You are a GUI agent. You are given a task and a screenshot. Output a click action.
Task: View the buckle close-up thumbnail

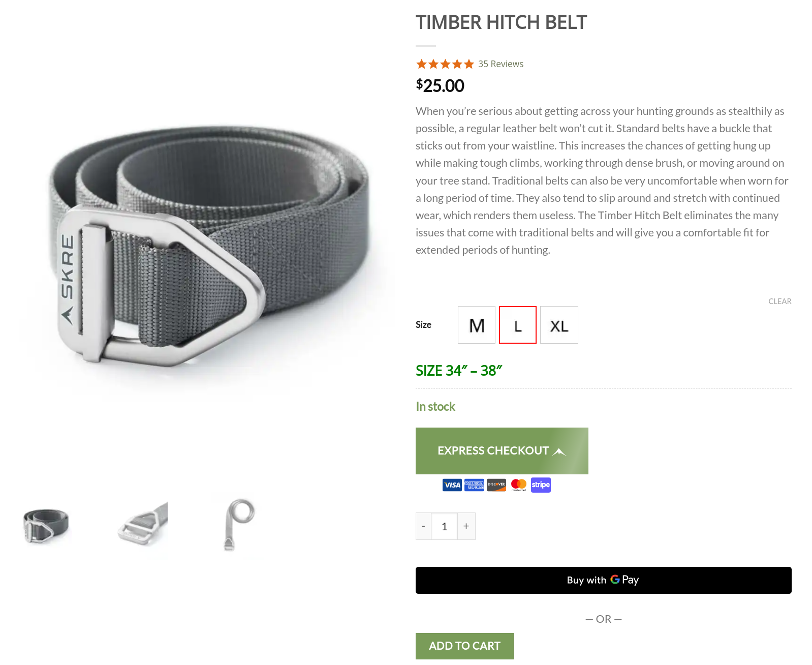[142, 526]
